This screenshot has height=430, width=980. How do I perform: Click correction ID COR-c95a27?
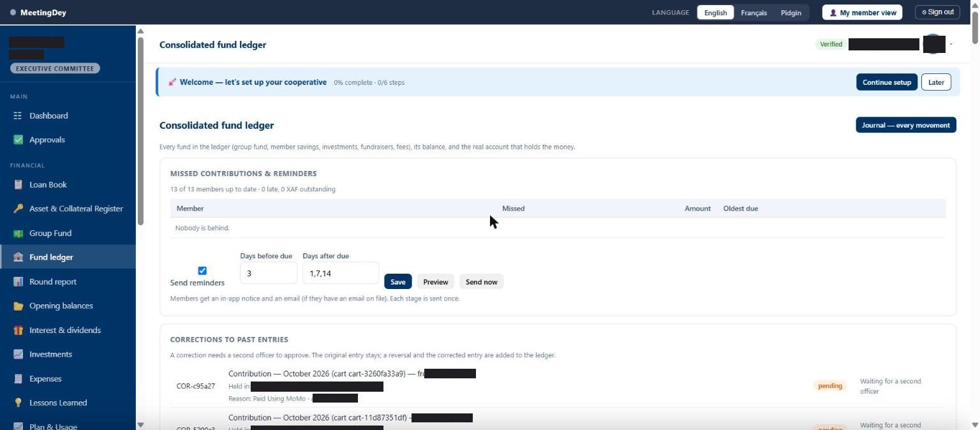click(x=196, y=386)
